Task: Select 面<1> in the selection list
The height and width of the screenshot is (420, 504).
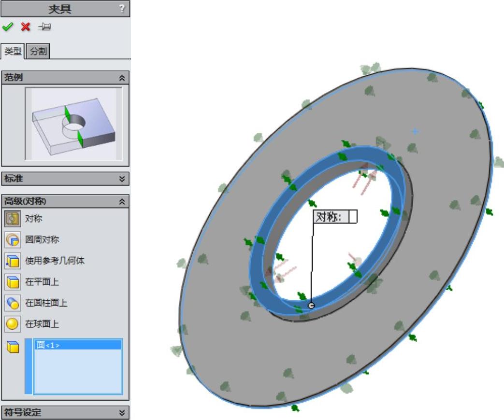Action: coord(78,345)
